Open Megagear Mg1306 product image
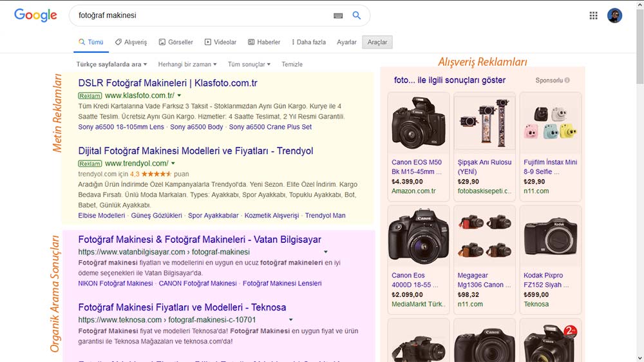This screenshot has width=644, height=362. 484,236
